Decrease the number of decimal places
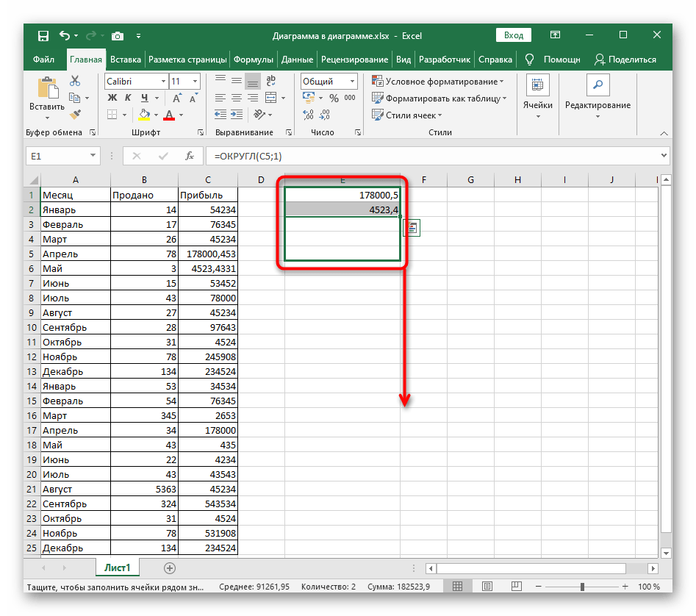 (x=325, y=115)
